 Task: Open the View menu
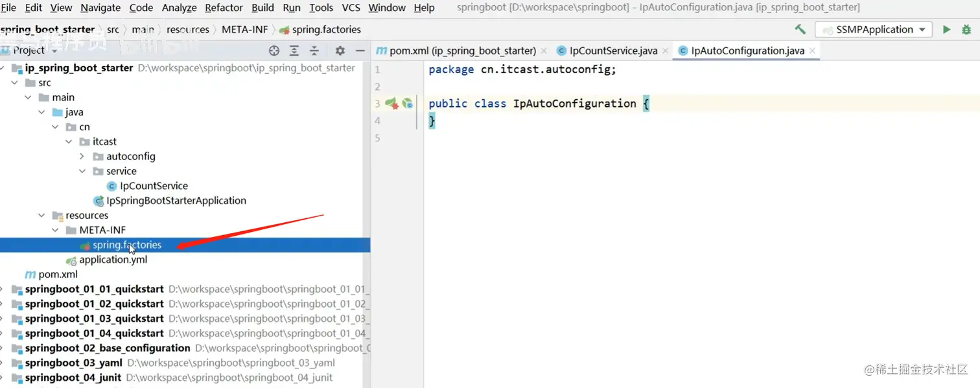(x=61, y=8)
